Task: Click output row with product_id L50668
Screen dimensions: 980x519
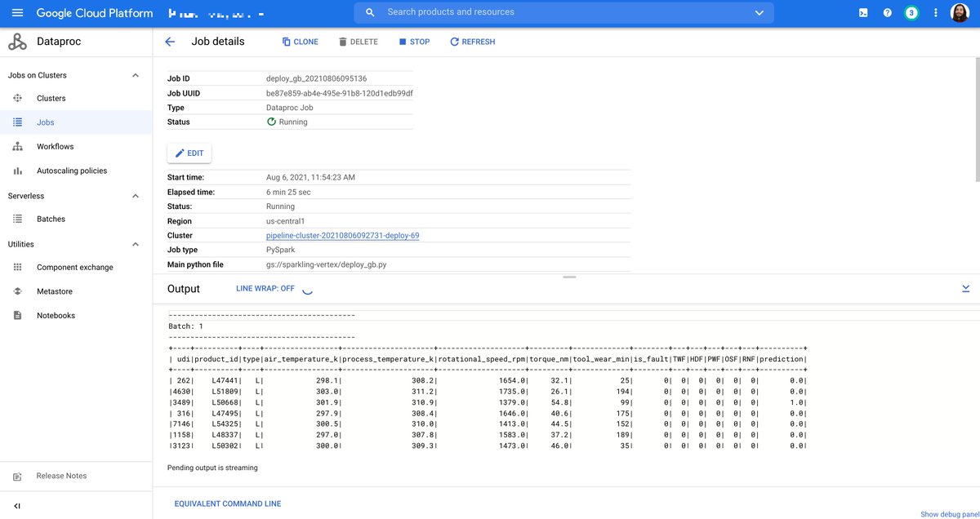Action: [488, 403]
